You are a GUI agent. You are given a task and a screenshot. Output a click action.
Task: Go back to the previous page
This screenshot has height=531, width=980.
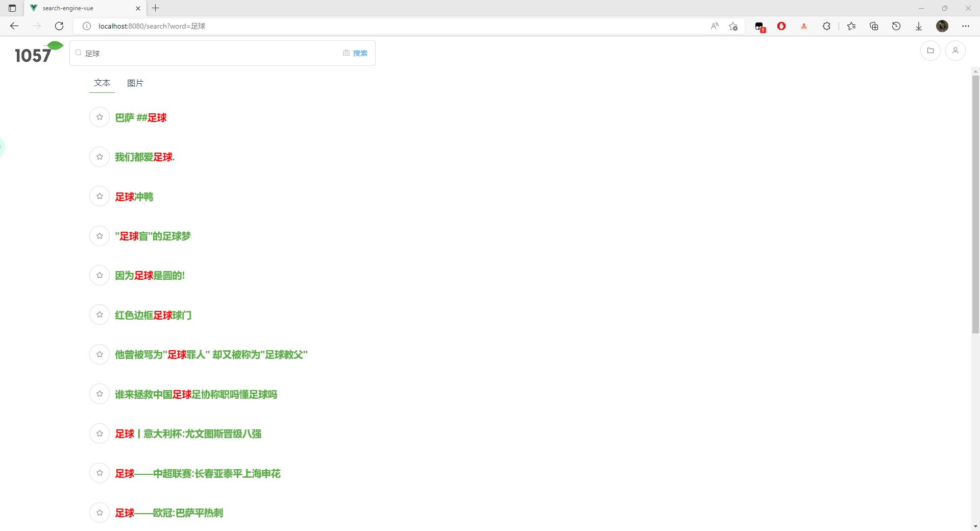(x=14, y=26)
